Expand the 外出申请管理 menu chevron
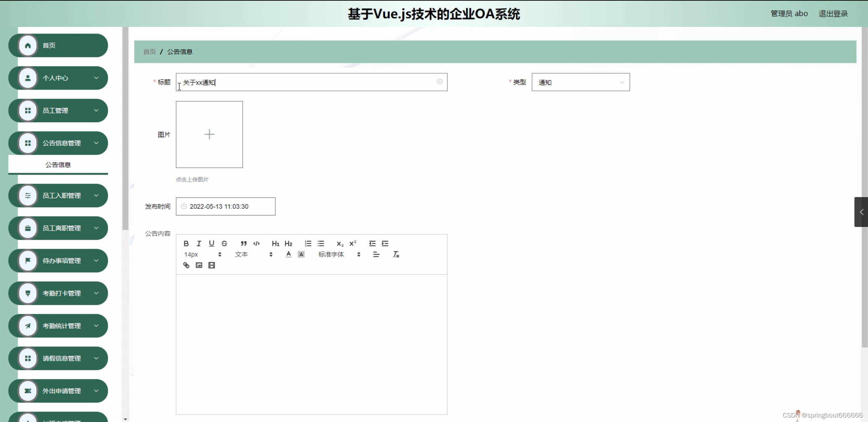 click(96, 391)
